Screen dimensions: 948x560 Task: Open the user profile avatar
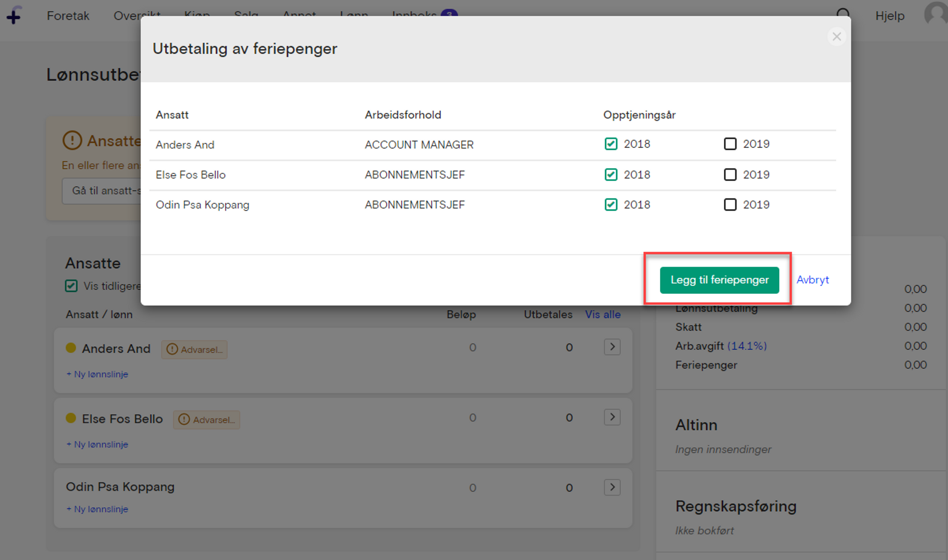pos(936,14)
